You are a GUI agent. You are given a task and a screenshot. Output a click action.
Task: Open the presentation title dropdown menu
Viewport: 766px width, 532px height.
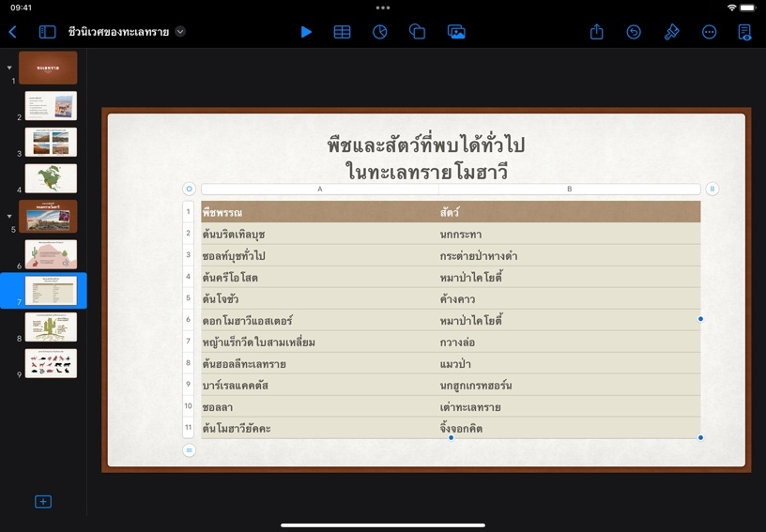coord(180,32)
